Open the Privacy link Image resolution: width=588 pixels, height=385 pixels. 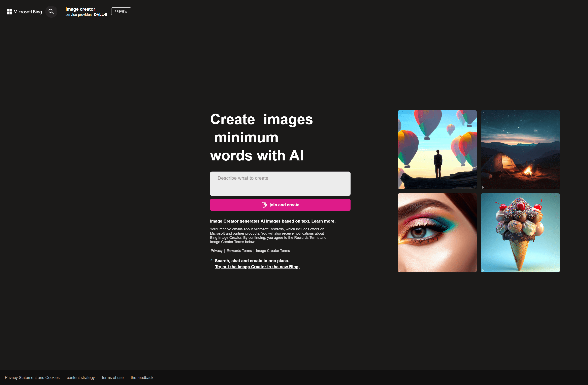(216, 251)
